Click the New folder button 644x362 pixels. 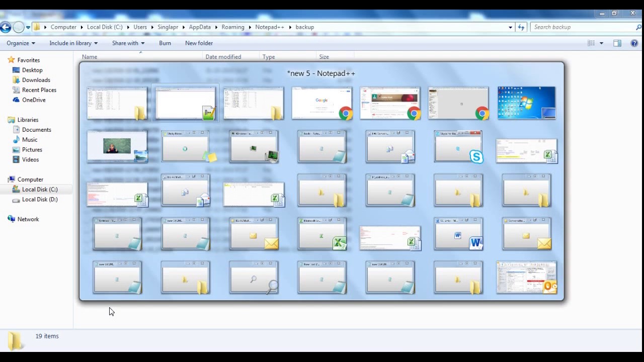[x=199, y=43]
